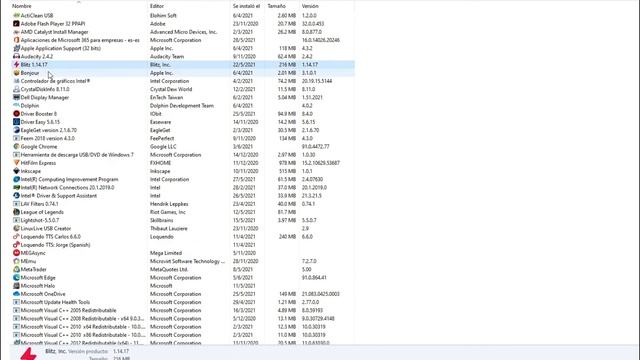This screenshot has width=640, height=360.
Task: Click version cell '32.0.0.453'
Action: [x=313, y=24]
